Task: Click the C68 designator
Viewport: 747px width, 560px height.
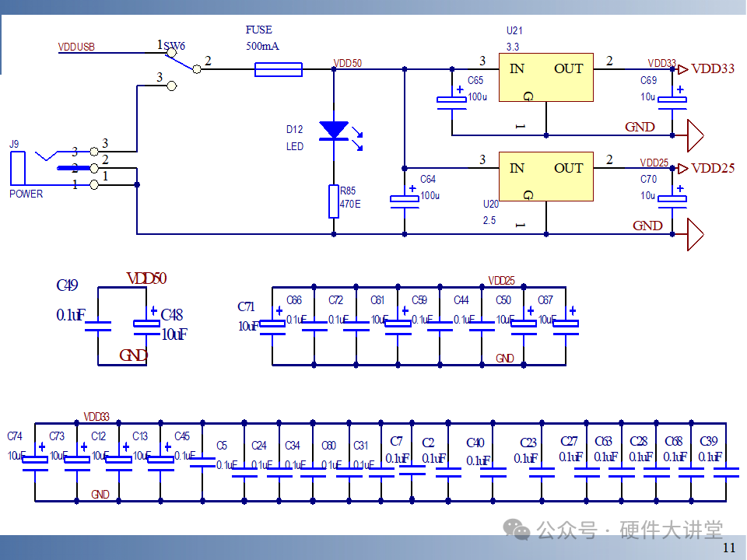Action: pos(674,442)
